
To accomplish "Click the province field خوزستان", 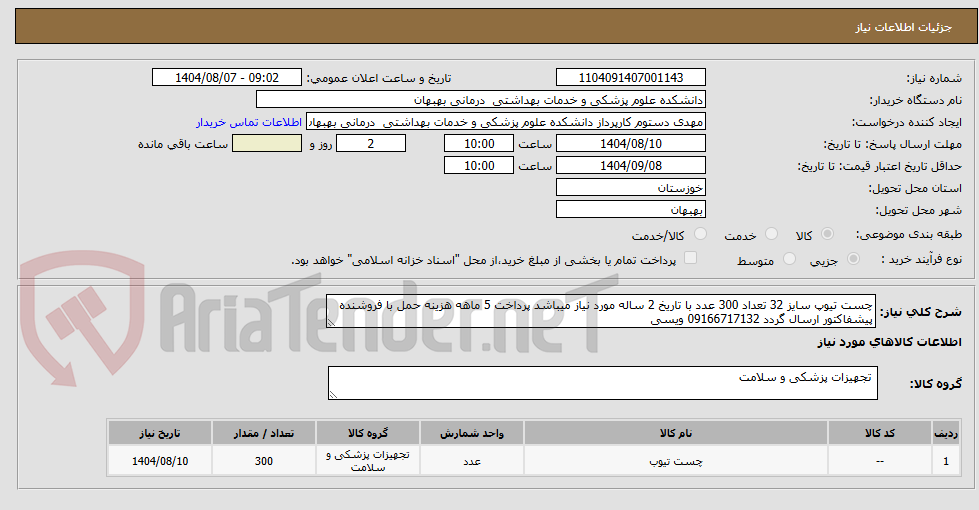I will pos(631,187).
